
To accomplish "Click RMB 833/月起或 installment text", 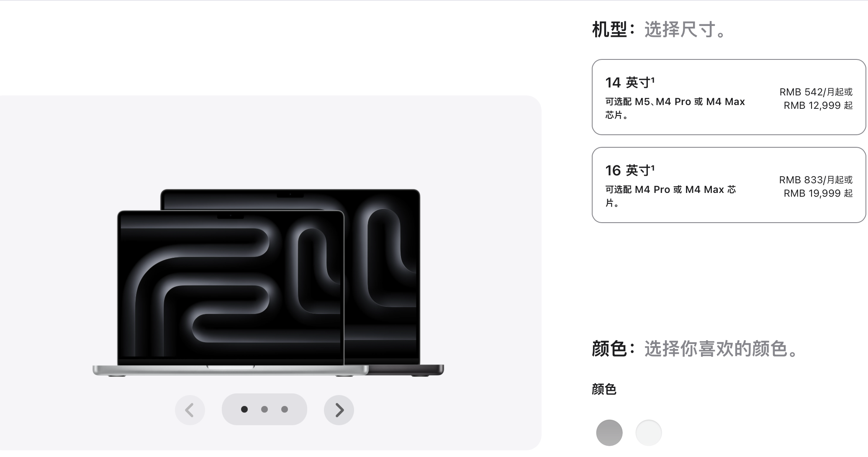I will pyautogui.click(x=816, y=180).
